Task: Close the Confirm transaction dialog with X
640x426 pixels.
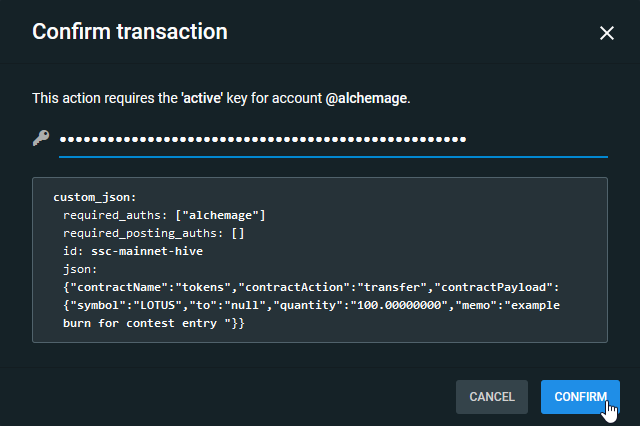Action: click(607, 33)
